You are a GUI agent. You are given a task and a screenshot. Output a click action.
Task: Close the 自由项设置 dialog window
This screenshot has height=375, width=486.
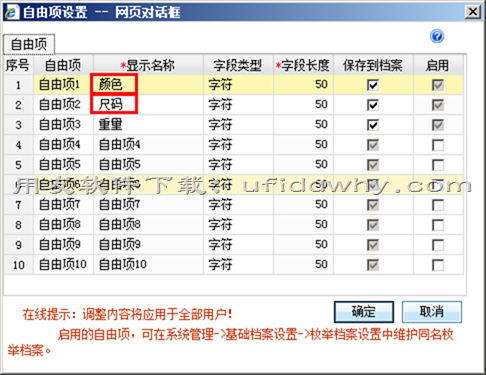473,12
